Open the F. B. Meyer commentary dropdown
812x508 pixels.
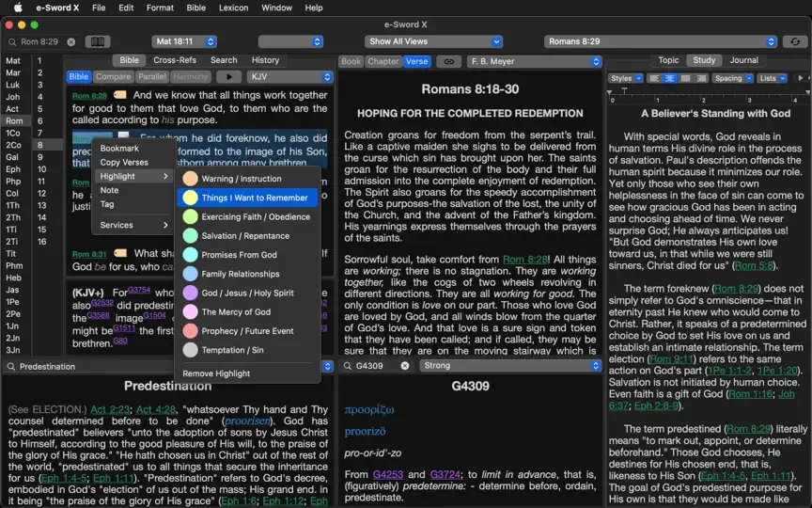coord(534,61)
